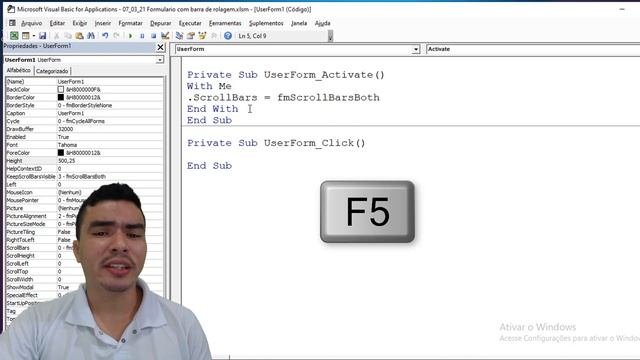
Task: Click the BorderColor black swatch
Action: [61, 97]
